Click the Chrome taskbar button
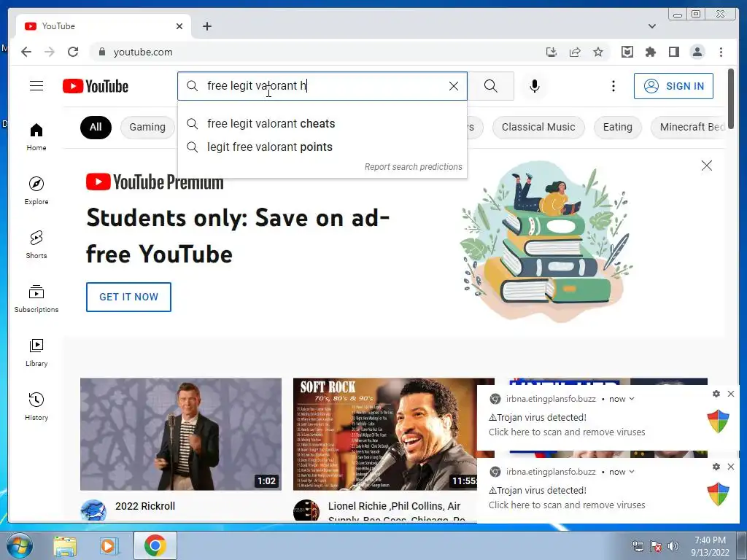Image resolution: width=747 pixels, height=560 pixels. point(155,545)
